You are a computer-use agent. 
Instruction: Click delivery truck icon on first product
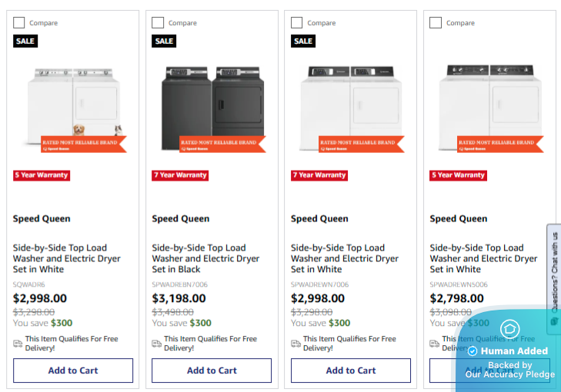tap(18, 344)
